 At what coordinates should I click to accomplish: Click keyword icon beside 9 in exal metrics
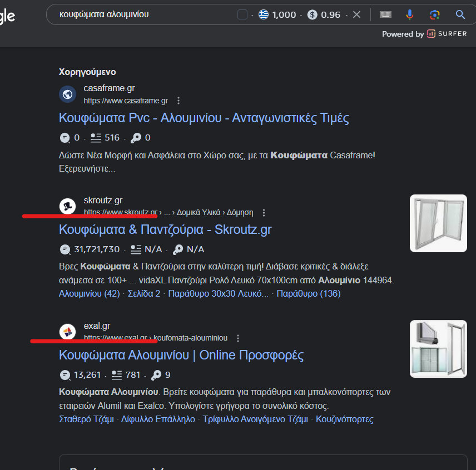[156, 375]
